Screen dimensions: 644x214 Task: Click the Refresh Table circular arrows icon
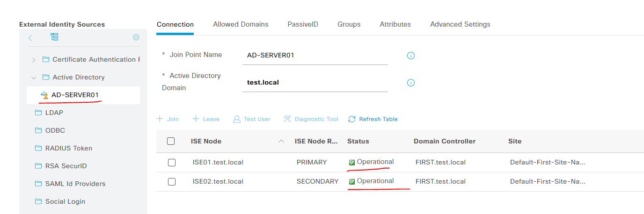click(352, 119)
